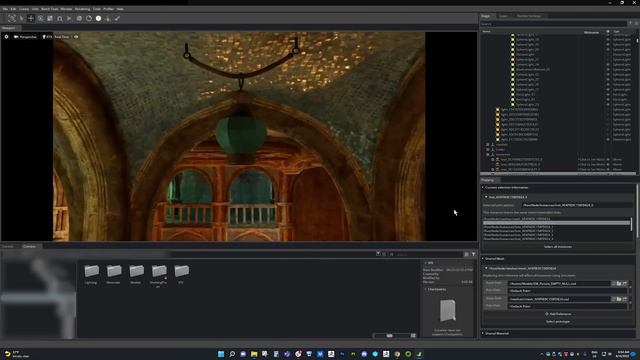Open the Windows File Explorer taskbar icon

[254, 354]
